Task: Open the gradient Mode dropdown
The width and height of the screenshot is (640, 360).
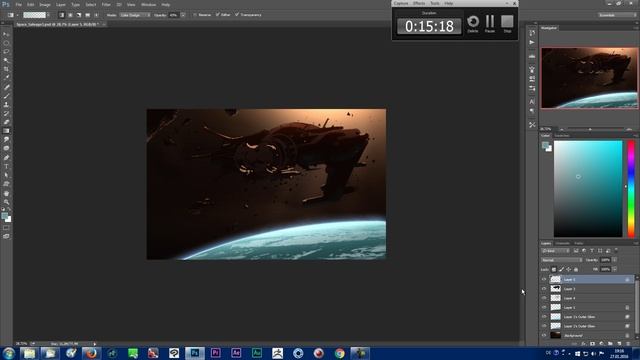Action: (135, 15)
